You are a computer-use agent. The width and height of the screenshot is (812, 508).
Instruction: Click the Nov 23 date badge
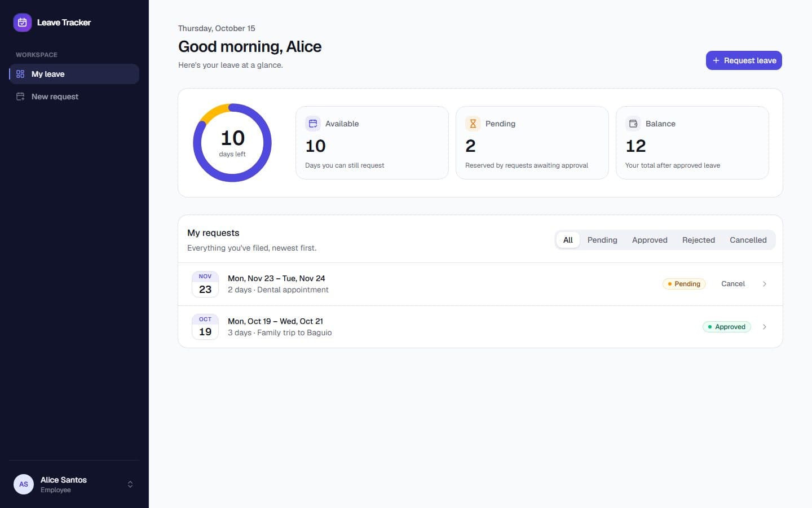(205, 284)
